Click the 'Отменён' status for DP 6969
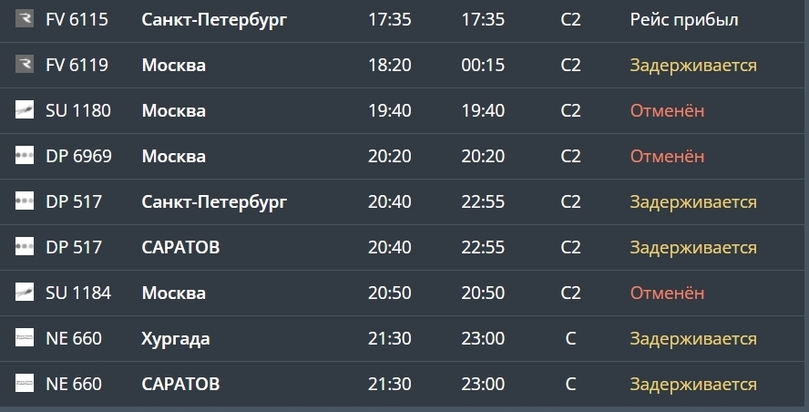The height and width of the screenshot is (412, 809). pos(667,156)
